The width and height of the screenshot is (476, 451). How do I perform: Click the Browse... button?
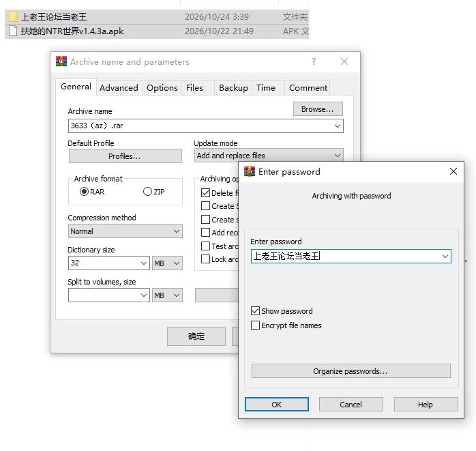(318, 109)
